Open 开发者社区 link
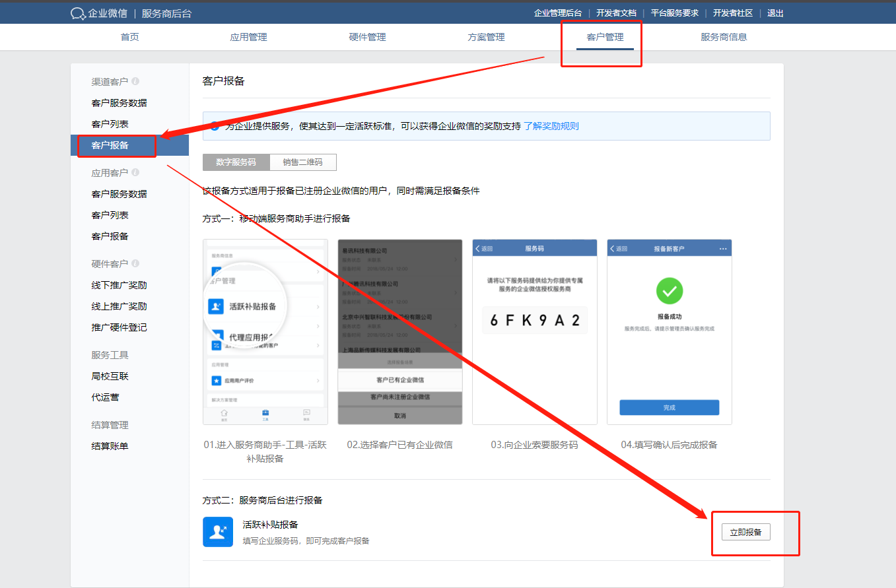The image size is (896, 588). pos(733,13)
